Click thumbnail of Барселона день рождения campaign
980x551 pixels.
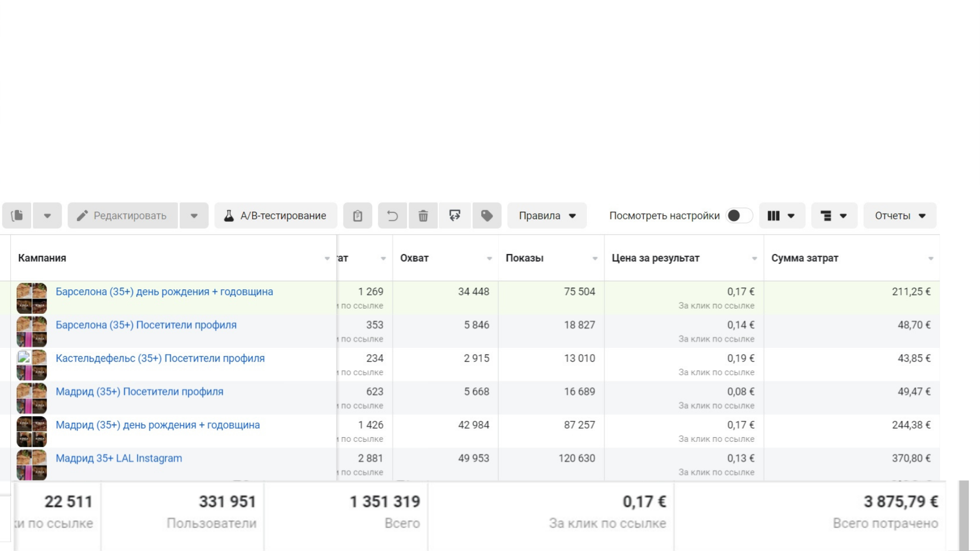coord(32,298)
